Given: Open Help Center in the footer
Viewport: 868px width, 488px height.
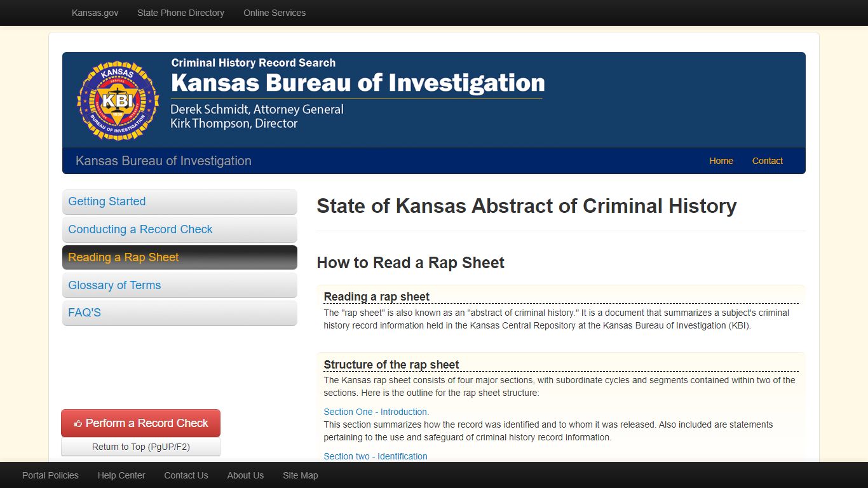Looking at the screenshot, I should click(x=121, y=475).
